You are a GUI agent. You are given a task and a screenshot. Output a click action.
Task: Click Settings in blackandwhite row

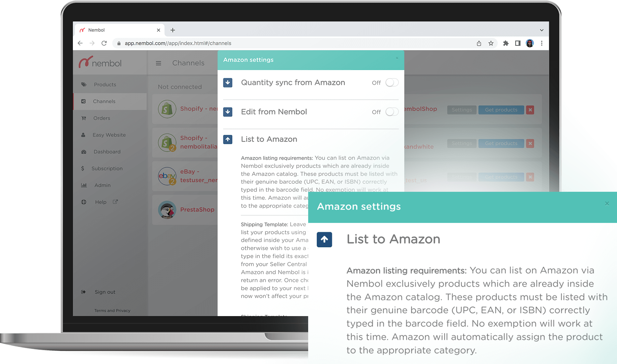click(x=462, y=144)
